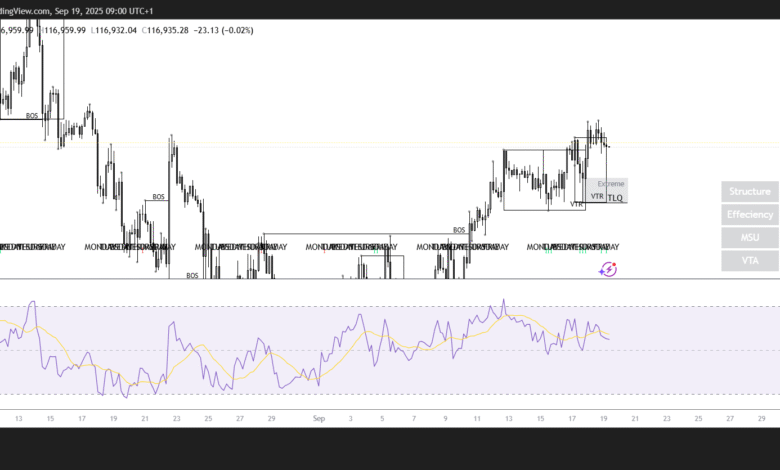
Task: Select the gray Extreme zone label
Action: click(610, 184)
